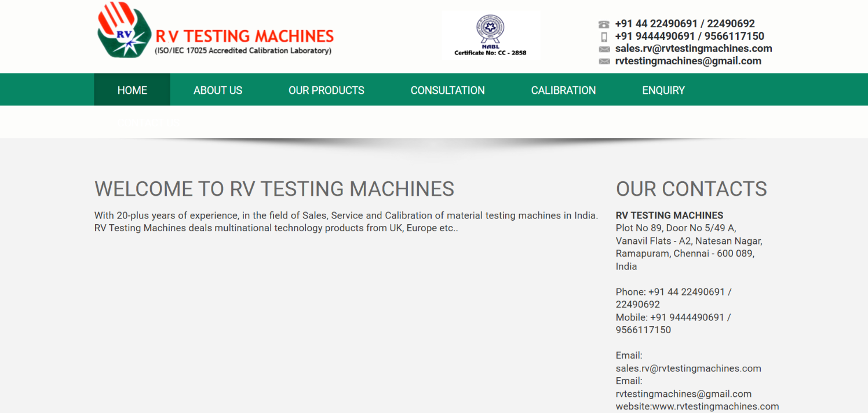Click header email rvtestingmachines@gmail.com
This screenshot has height=413, width=868.
coord(688,61)
